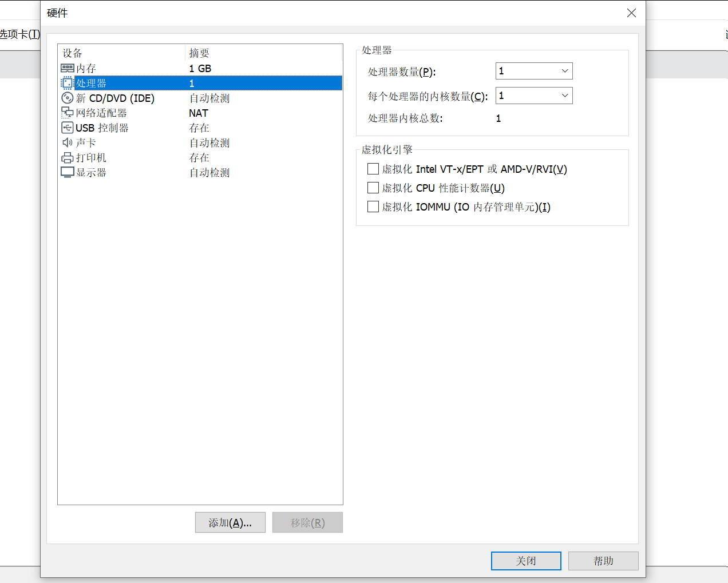The height and width of the screenshot is (583, 728).
Task: Select the 新 CD/DVD (IDE) drive icon
Action: (67, 98)
